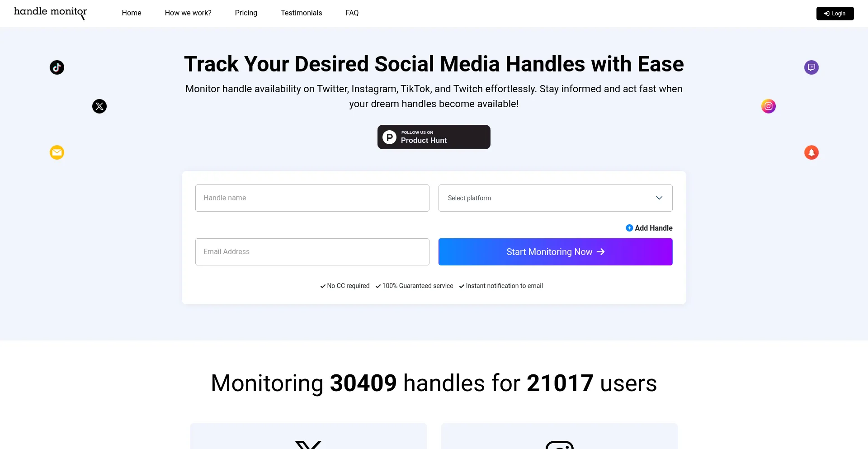Expand the platform selection chevron

click(x=659, y=198)
